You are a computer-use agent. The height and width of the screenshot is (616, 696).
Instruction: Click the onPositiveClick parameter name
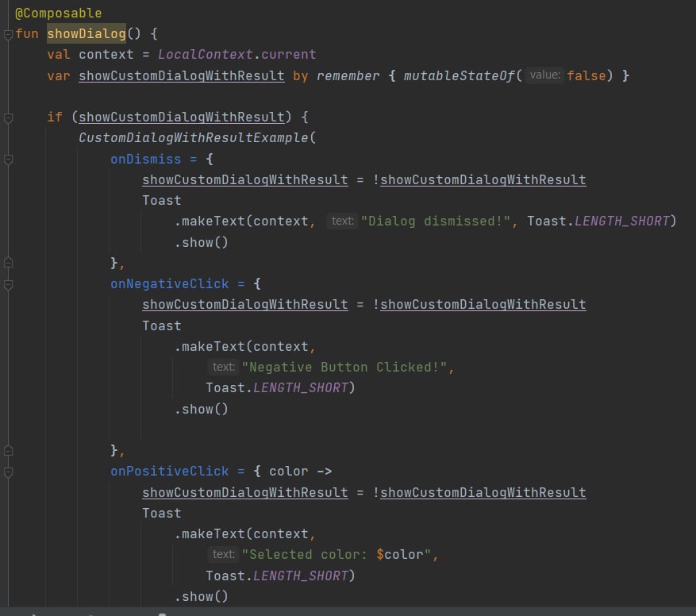[170, 472]
